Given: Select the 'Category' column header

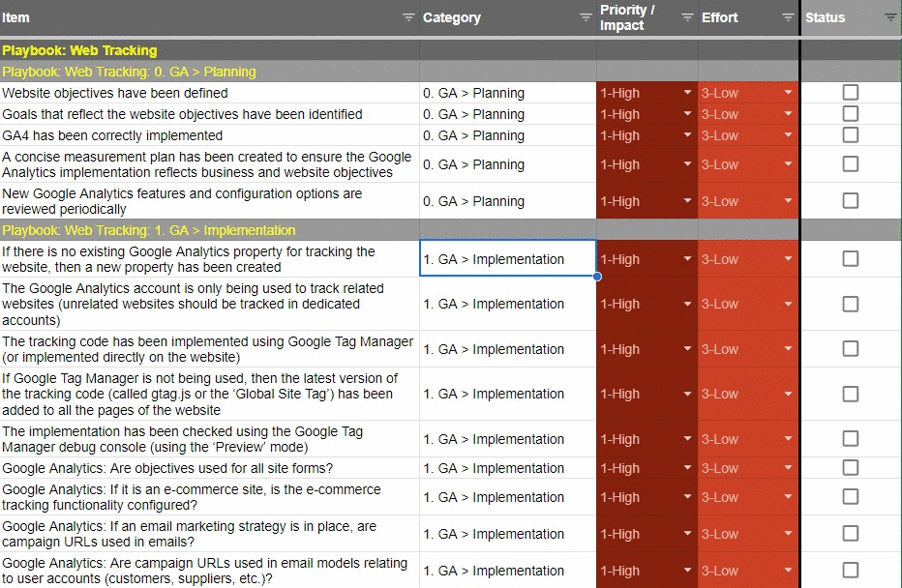Looking at the screenshot, I should (x=508, y=17).
